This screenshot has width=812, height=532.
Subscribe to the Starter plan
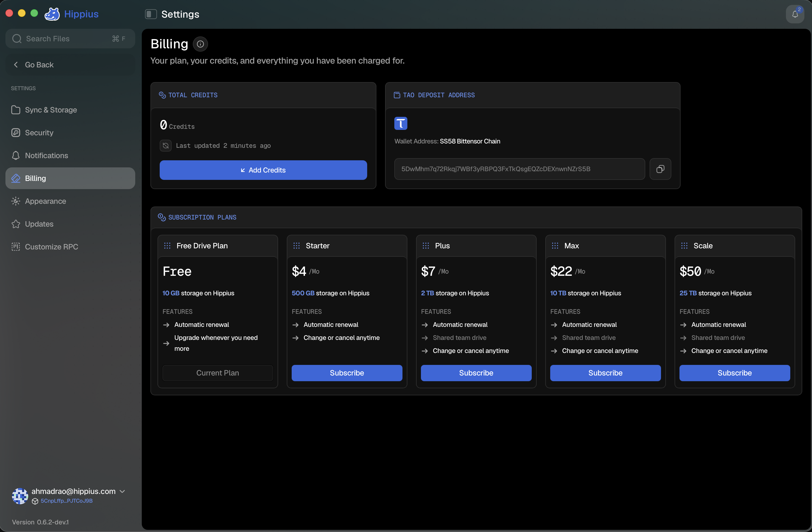point(347,373)
